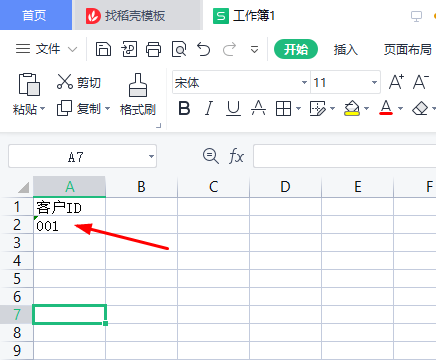Click the display monitor icon in title bar
Screen dimensions: 436x360
[416, 16]
